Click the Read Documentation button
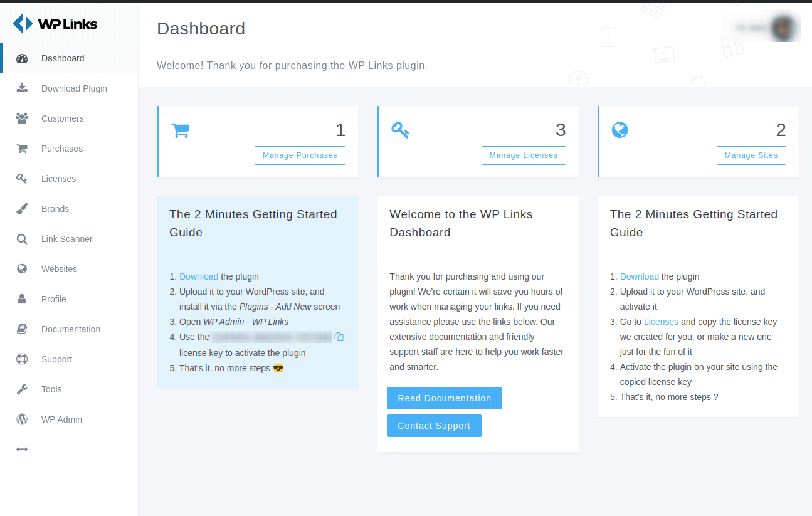The width and height of the screenshot is (812, 516). pyautogui.click(x=445, y=398)
